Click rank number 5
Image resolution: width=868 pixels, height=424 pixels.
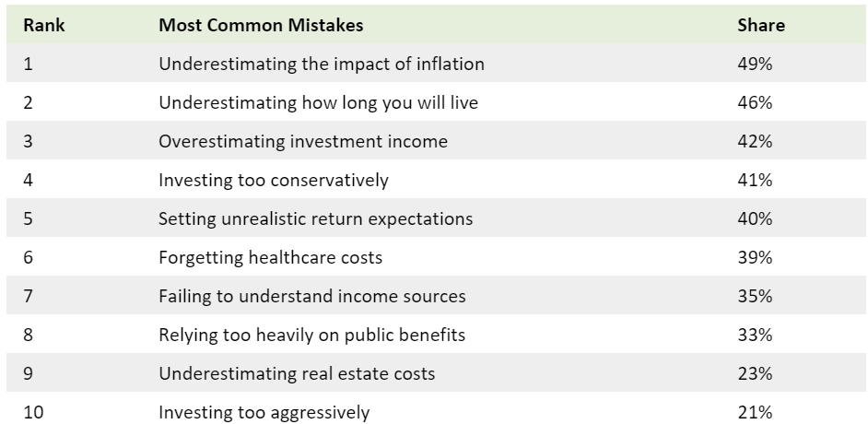click(29, 219)
